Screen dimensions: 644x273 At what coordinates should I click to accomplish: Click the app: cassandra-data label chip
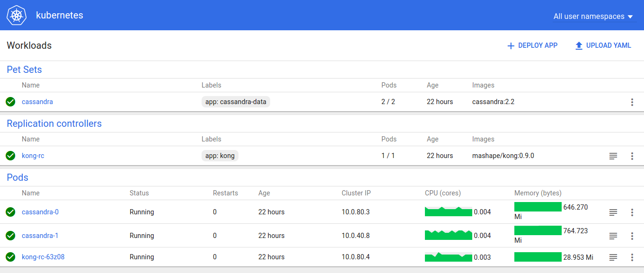(236, 102)
